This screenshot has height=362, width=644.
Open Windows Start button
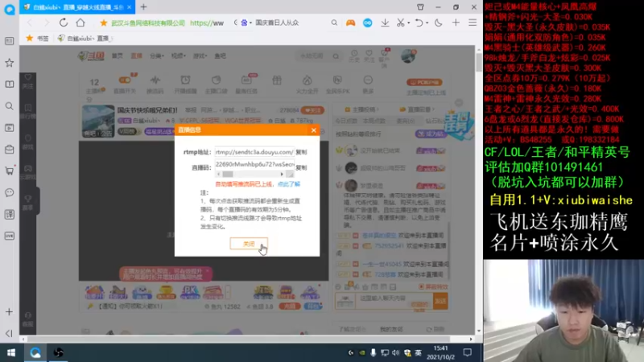[x=11, y=352]
